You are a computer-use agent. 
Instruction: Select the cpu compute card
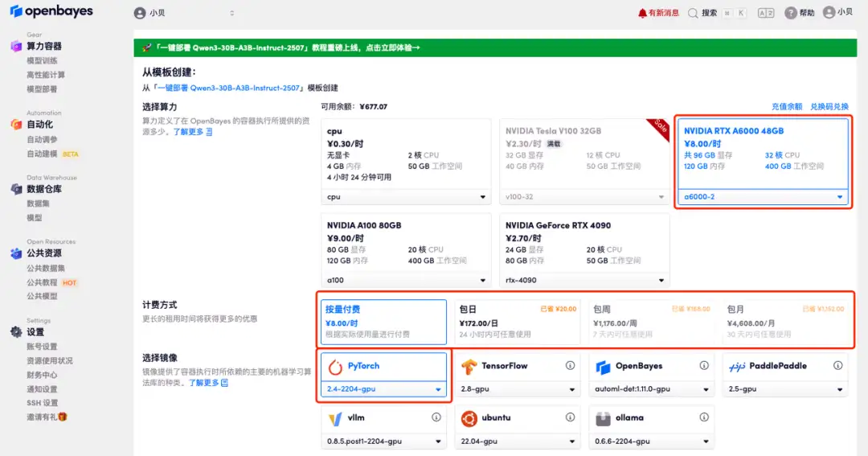tap(406, 154)
